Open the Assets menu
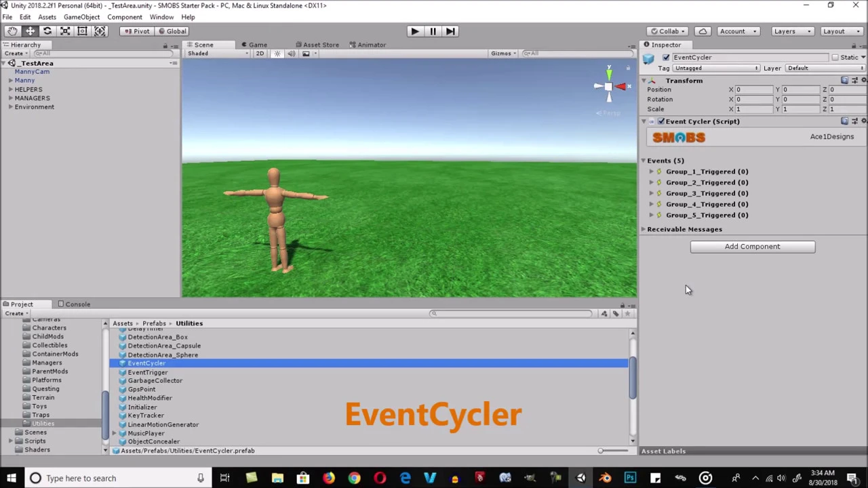868x488 pixels. tap(47, 17)
